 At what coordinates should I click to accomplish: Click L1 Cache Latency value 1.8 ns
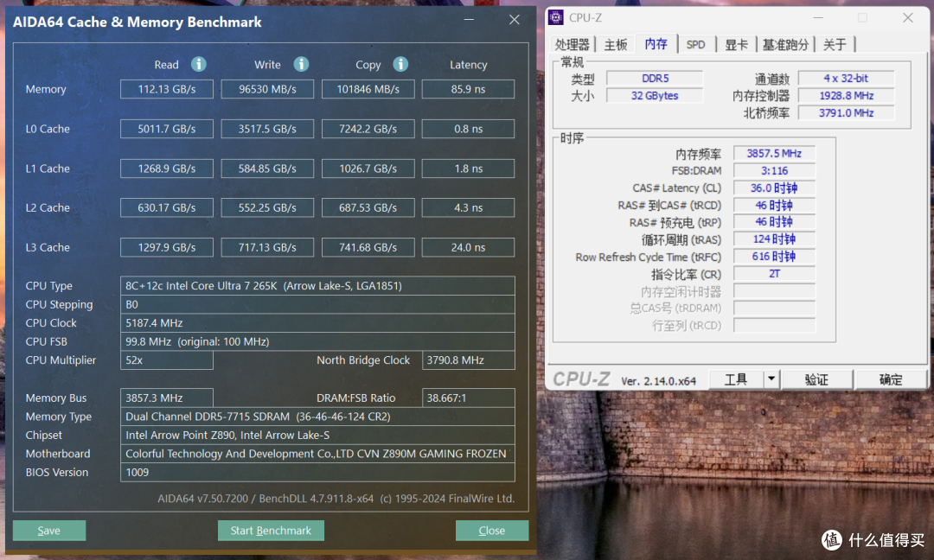tap(468, 169)
